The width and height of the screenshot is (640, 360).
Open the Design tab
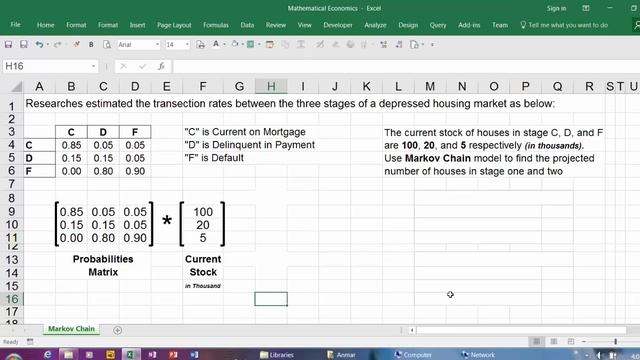(408, 25)
